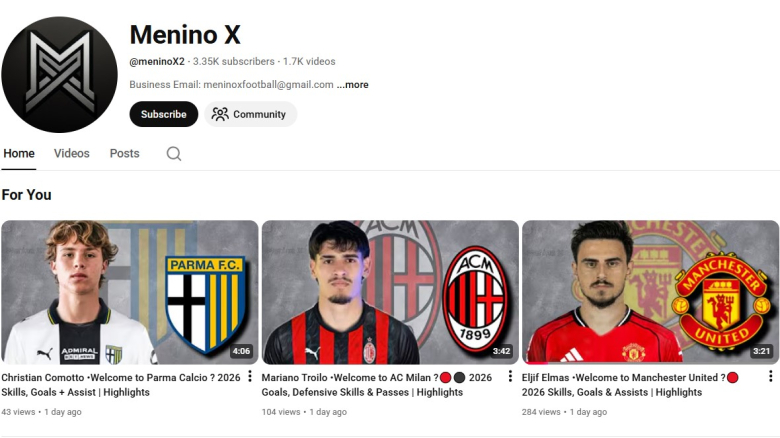Screen dimensions: 780x438
Task: Click the Menino X channel avatar logo
Action: 59,75
